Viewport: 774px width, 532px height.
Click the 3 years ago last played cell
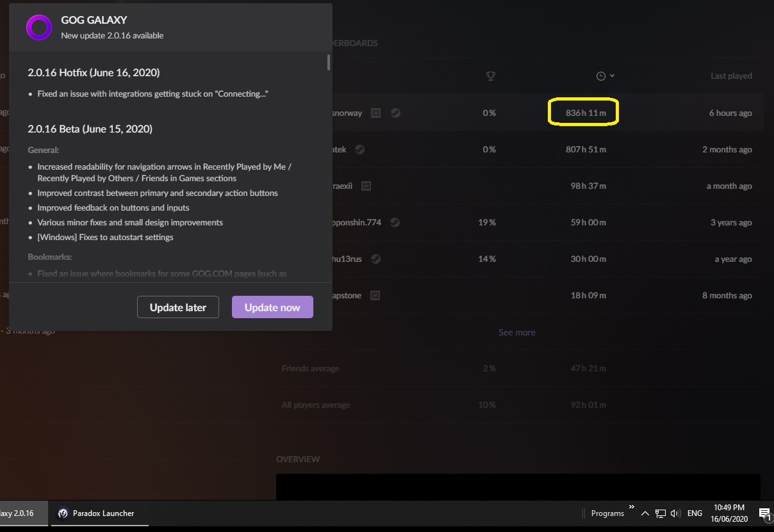click(732, 223)
